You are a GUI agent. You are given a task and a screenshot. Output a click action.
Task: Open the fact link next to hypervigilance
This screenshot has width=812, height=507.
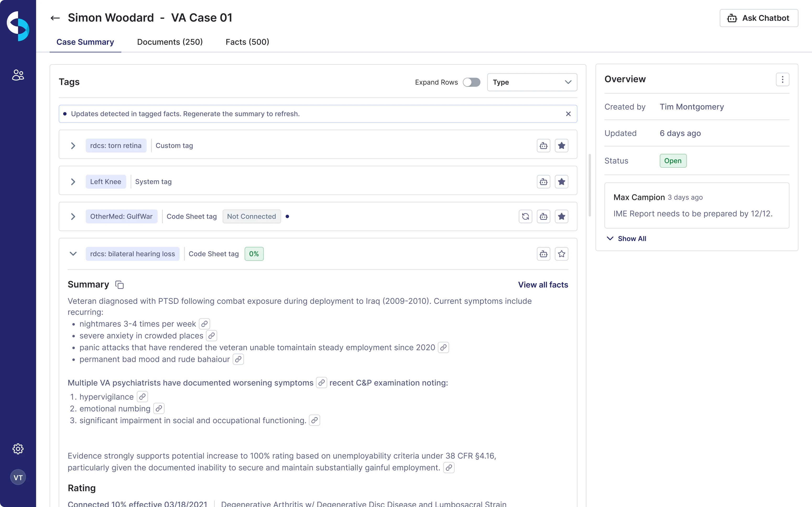(x=142, y=396)
